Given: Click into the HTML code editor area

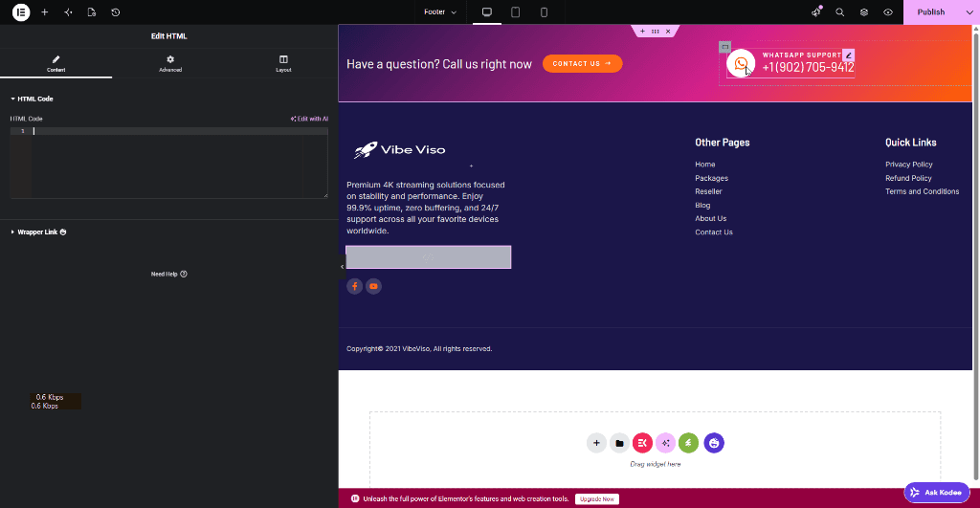Looking at the screenshot, I should (168, 163).
